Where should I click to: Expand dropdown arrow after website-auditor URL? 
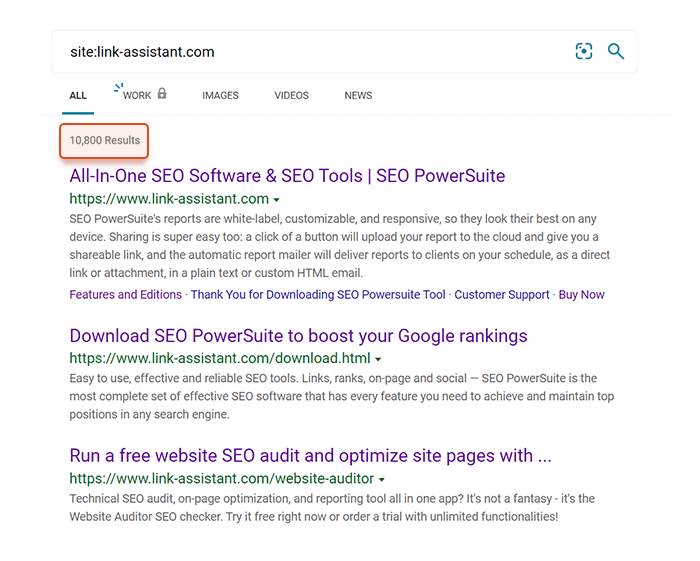tap(382, 480)
